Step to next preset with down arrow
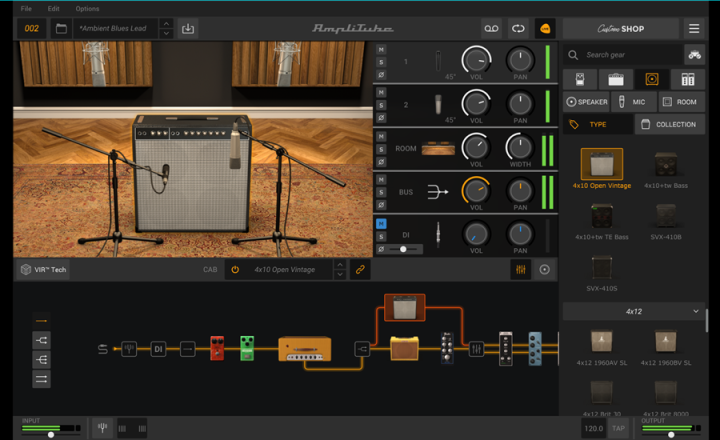 pyautogui.click(x=166, y=34)
